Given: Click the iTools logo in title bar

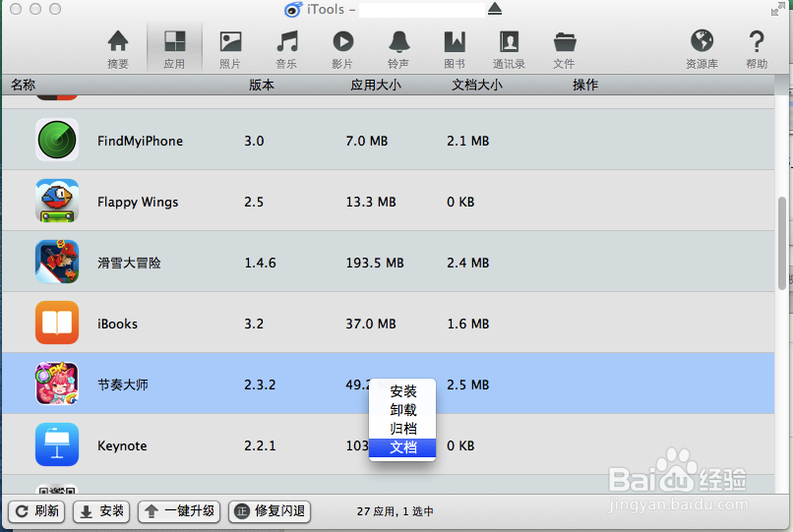Looking at the screenshot, I should coord(292,10).
